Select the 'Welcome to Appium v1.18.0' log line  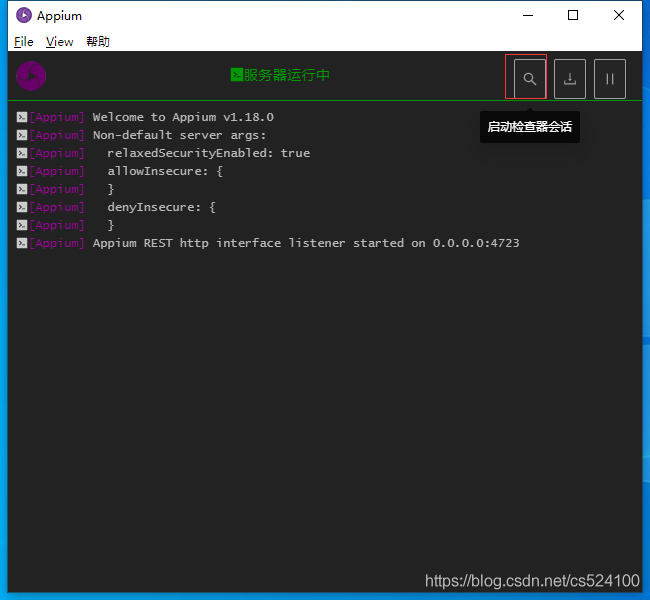tap(183, 117)
